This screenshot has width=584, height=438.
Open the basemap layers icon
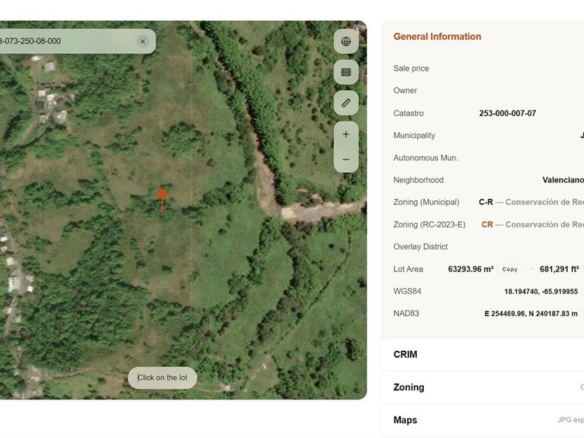346,72
